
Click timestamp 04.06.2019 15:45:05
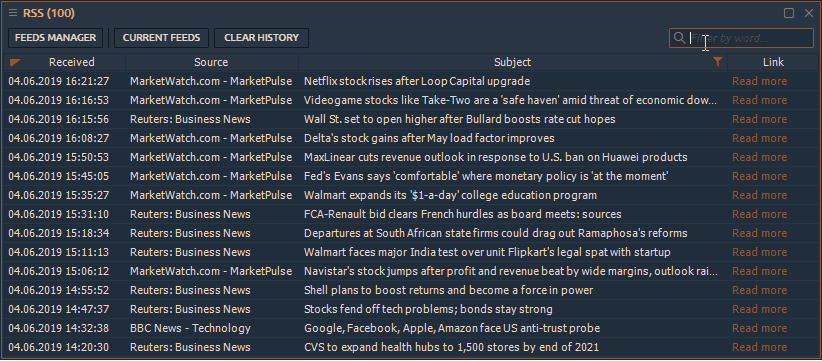[59, 176]
